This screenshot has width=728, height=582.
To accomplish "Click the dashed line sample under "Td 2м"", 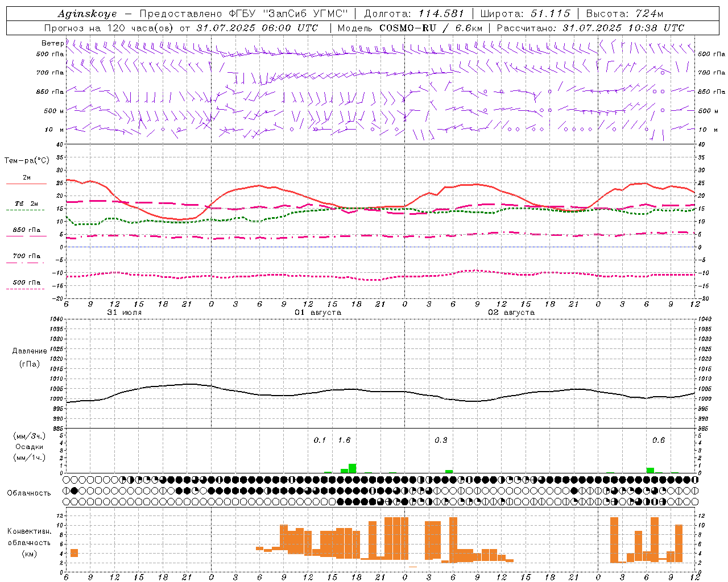I will pos(25,210).
